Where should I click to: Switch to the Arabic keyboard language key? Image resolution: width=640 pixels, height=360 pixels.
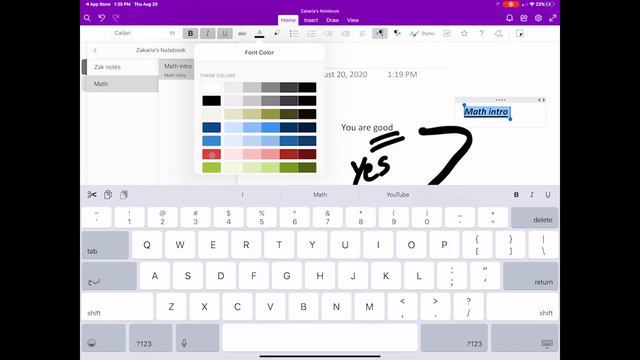(x=109, y=276)
